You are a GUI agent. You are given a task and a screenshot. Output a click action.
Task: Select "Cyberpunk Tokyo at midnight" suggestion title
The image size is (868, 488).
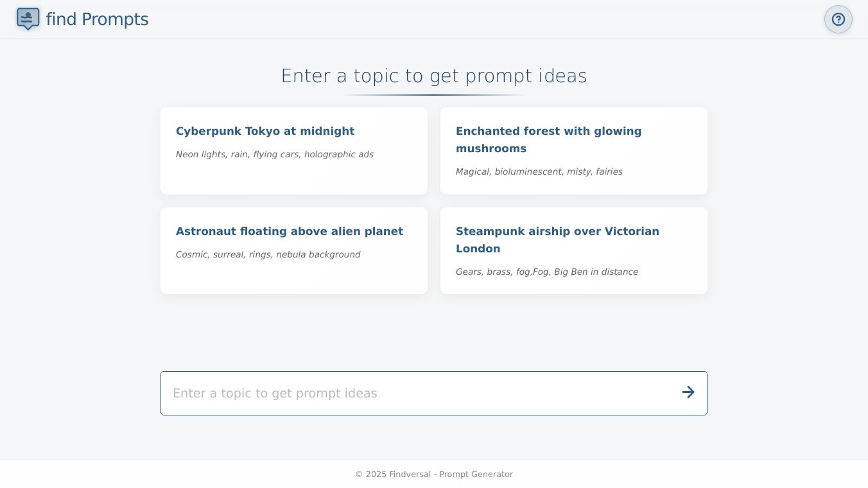(265, 131)
